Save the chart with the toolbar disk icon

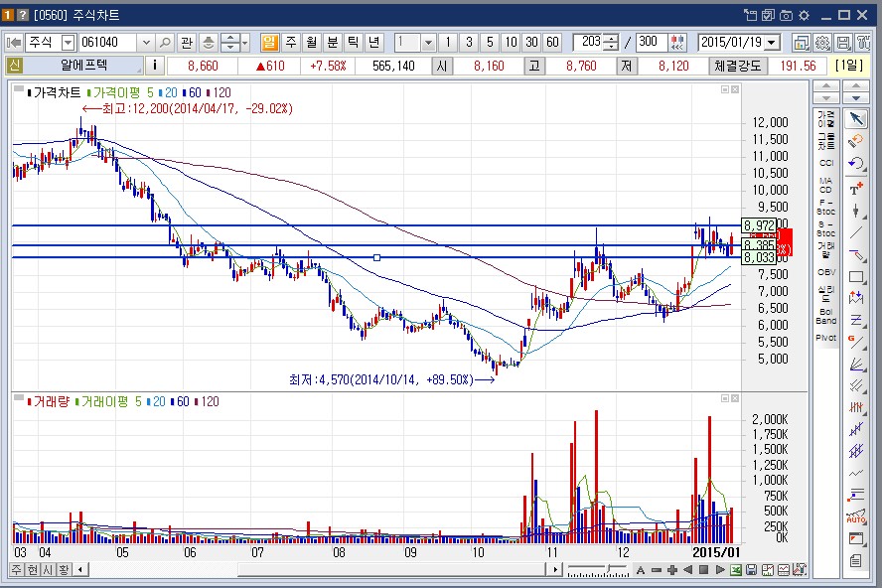click(x=843, y=42)
